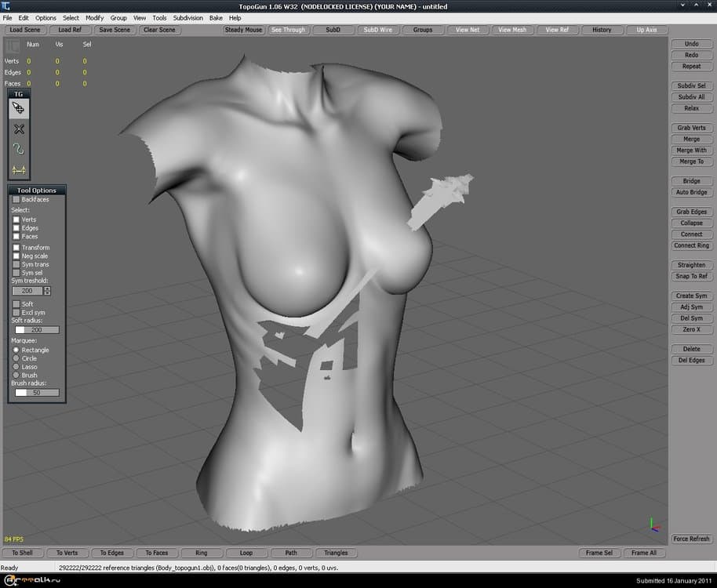The image size is (717, 588).
Task: Click the Sym treshold stepper arrows
Action: tap(48, 291)
